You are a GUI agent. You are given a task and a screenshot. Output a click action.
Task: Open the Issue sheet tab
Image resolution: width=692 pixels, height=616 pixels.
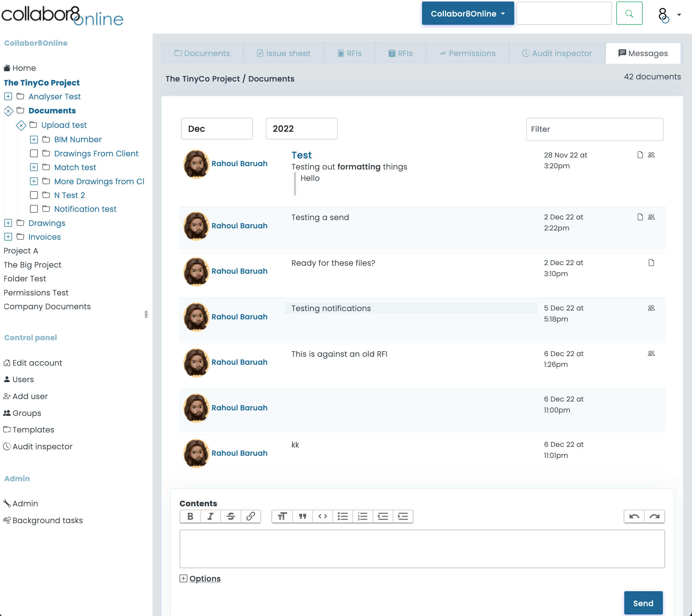tap(283, 53)
